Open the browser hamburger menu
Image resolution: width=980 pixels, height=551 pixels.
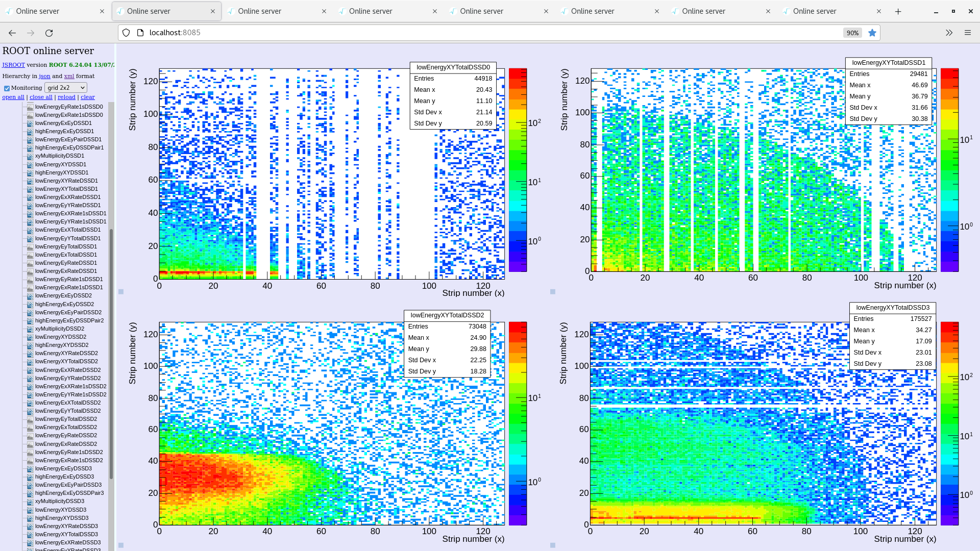pyautogui.click(x=967, y=33)
